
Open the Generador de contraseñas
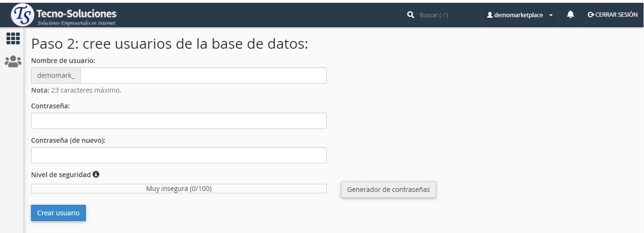(x=388, y=190)
